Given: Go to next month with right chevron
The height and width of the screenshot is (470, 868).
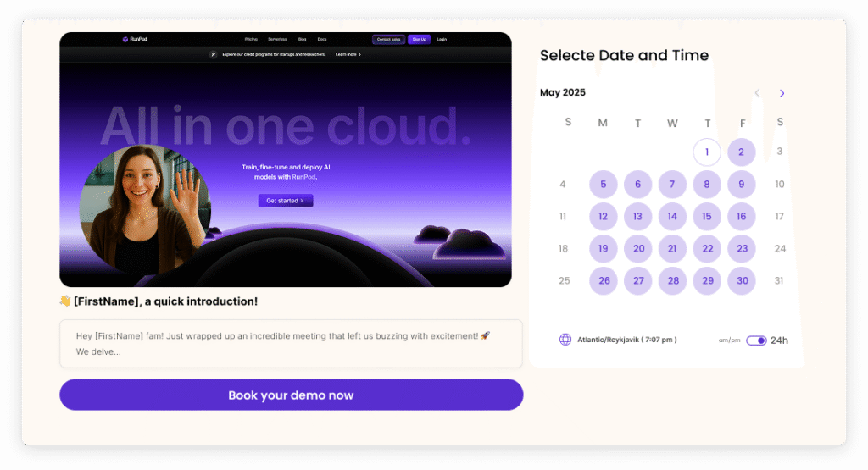Looking at the screenshot, I should point(782,93).
